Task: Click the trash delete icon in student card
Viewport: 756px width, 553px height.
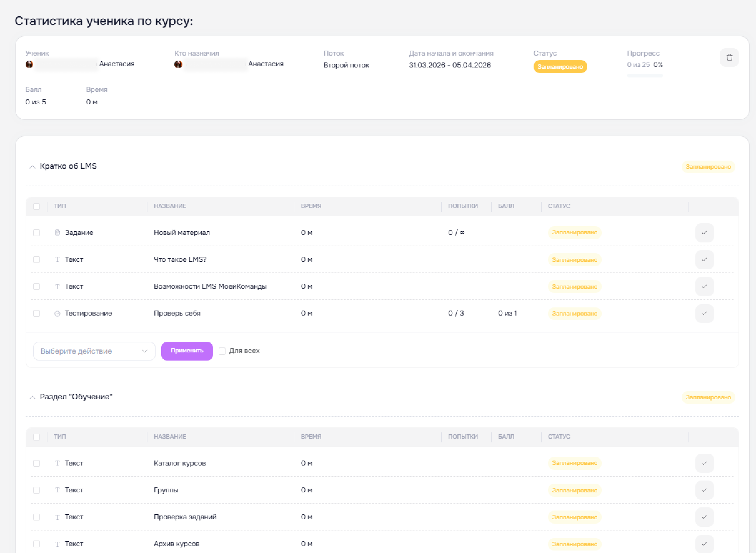Action: (x=729, y=57)
